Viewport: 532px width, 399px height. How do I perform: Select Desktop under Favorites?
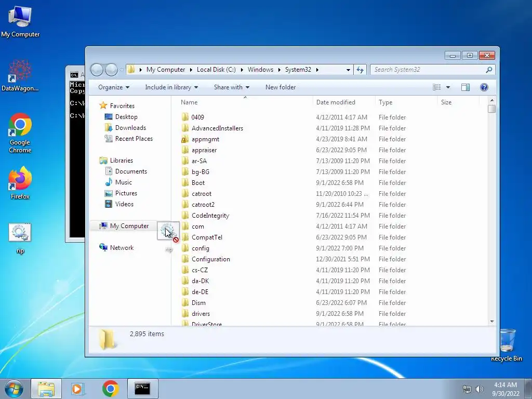(126, 117)
